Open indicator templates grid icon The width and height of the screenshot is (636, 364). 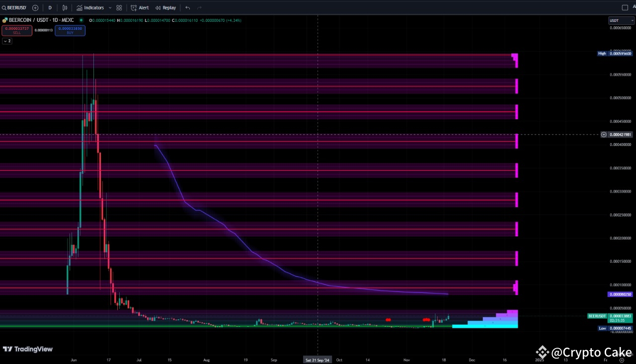[x=119, y=7]
